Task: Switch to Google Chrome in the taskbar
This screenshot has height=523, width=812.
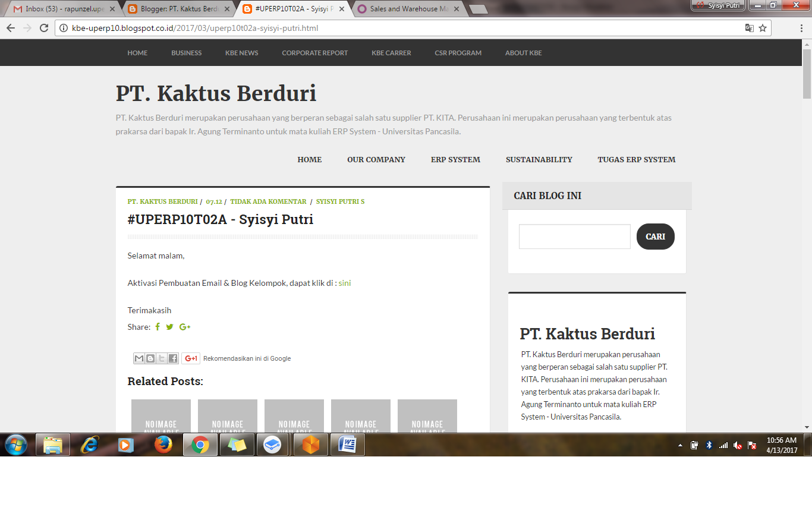Action: coord(200,445)
